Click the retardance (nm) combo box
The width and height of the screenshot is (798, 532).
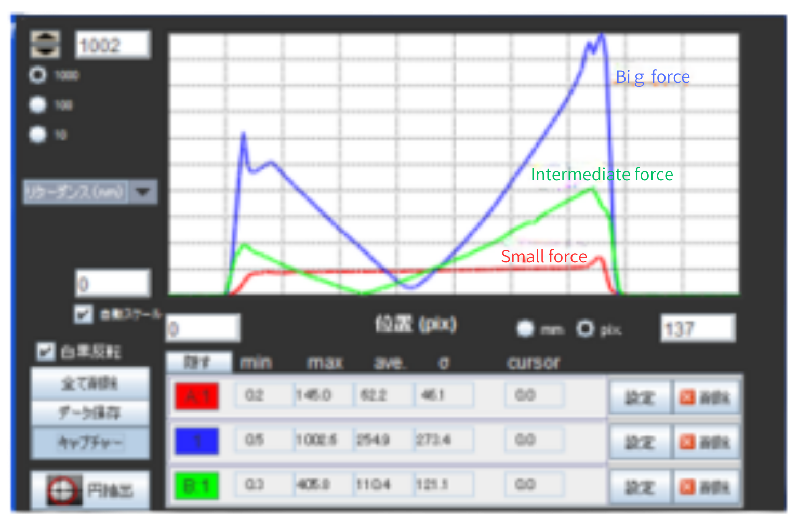point(76,192)
